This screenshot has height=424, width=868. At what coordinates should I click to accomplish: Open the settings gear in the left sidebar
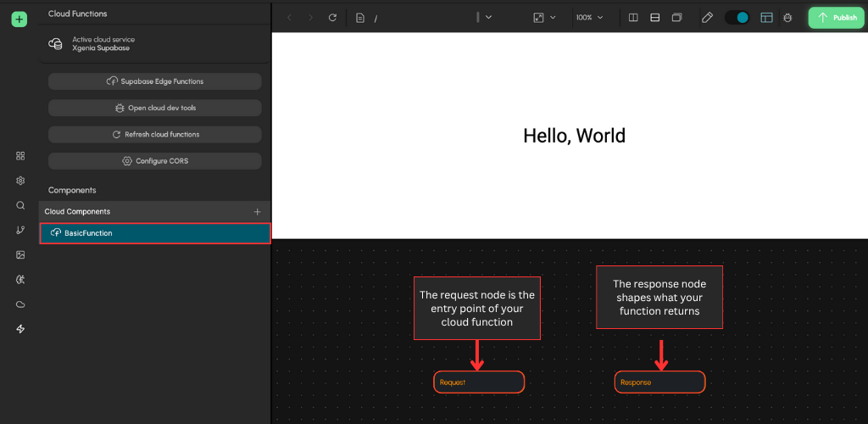click(20, 181)
